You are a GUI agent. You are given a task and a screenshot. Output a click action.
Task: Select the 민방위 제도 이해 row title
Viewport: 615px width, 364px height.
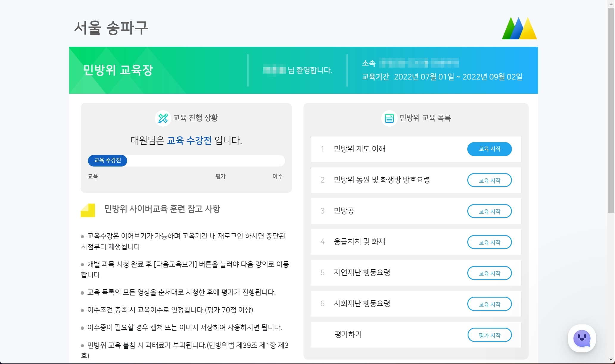coord(359,149)
